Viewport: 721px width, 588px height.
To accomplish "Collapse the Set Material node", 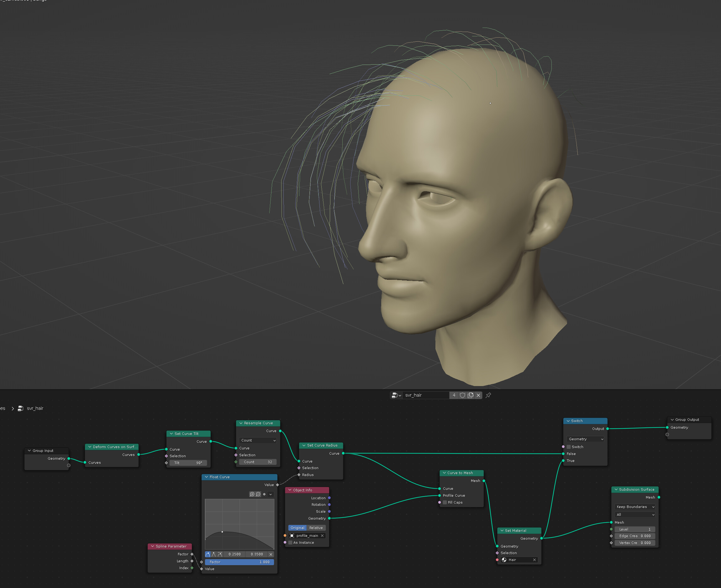I will pos(502,531).
